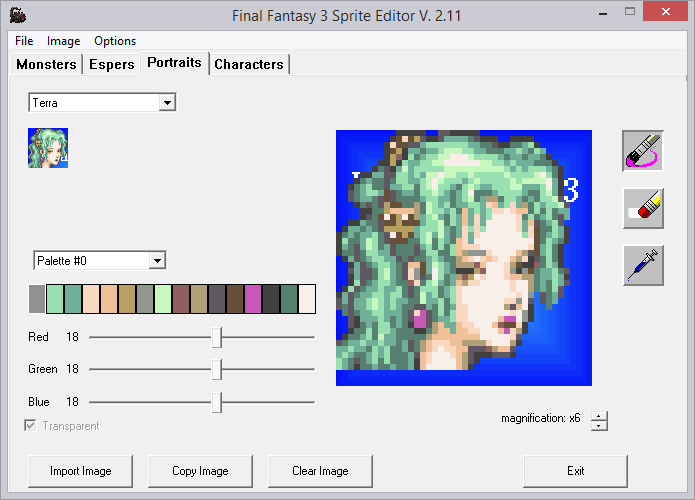The image size is (695, 500).
Task: Select the gray-green palette swatch
Action: coord(145,299)
